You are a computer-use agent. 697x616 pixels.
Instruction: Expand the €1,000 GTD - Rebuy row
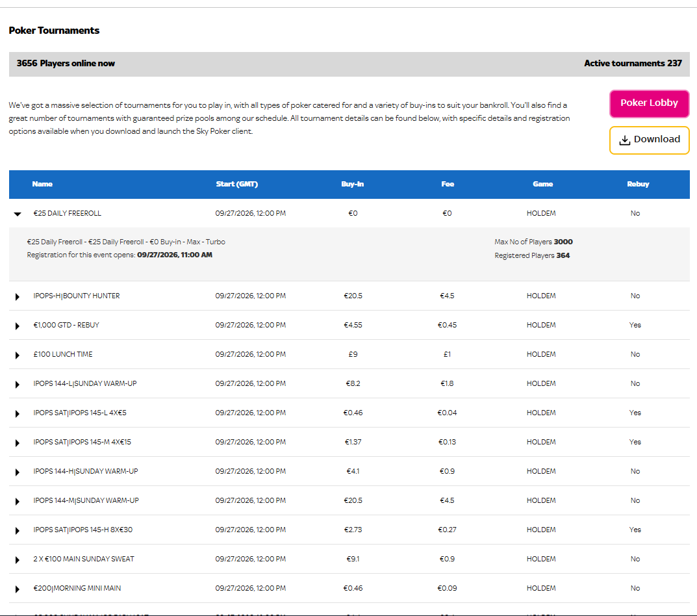18,326
